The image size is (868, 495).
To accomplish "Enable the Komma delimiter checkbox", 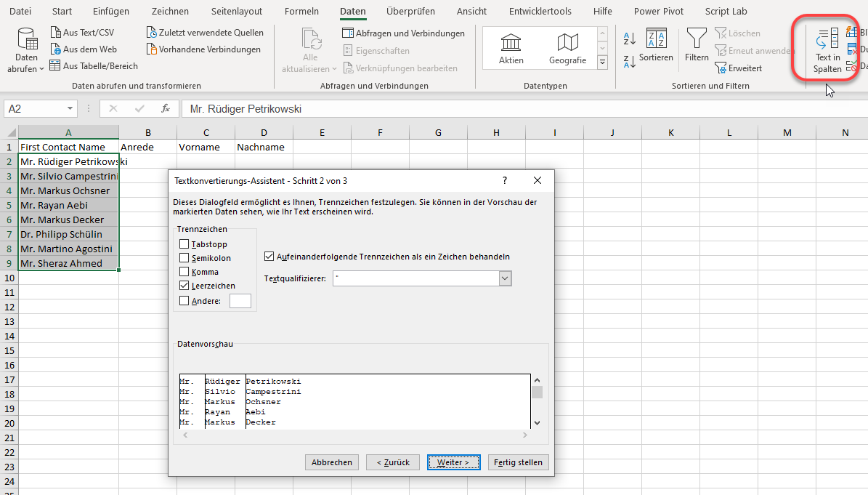I will click(x=184, y=272).
